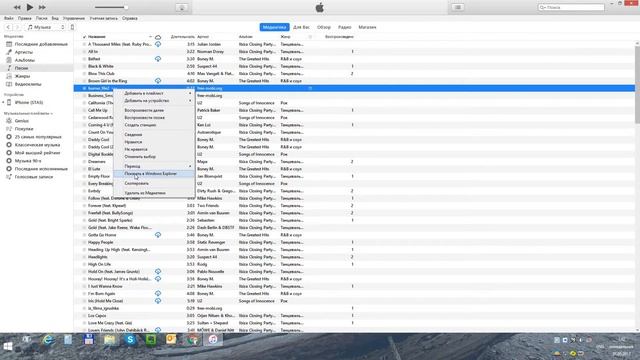The image size is (640, 360).
Task: Click the AirPlay output button
Action: (x=182, y=7)
